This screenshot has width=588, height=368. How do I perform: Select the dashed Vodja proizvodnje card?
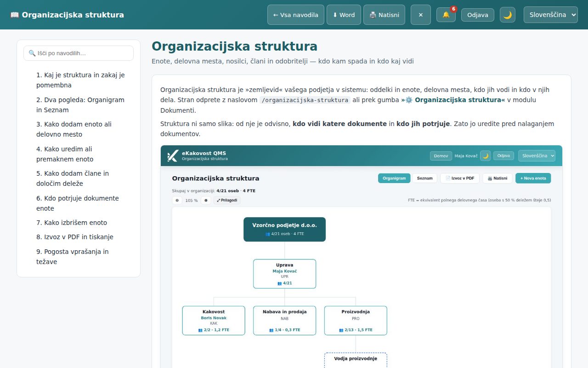(356, 360)
